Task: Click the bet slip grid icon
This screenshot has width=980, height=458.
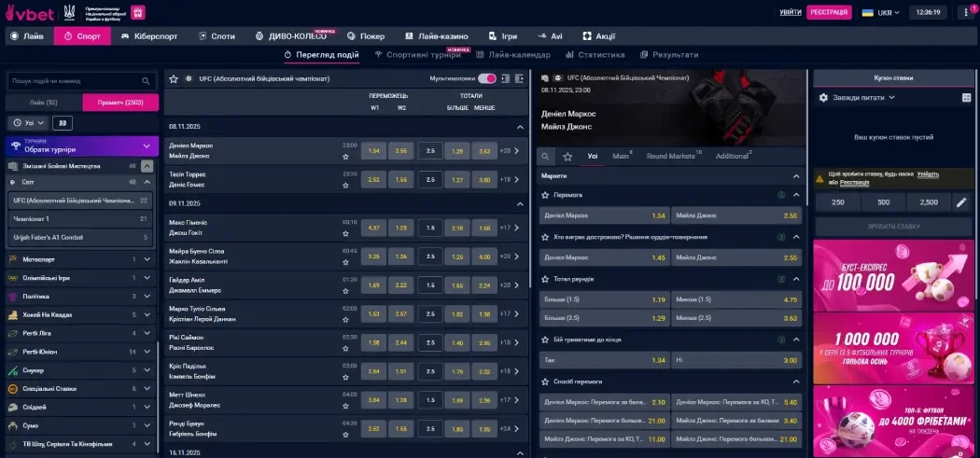Action: click(x=966, y=98)
